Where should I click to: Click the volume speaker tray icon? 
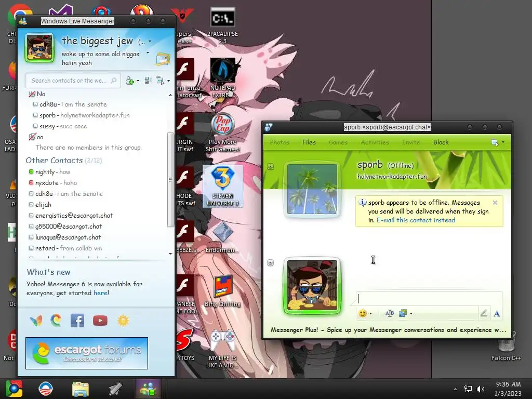click(481, 389)
